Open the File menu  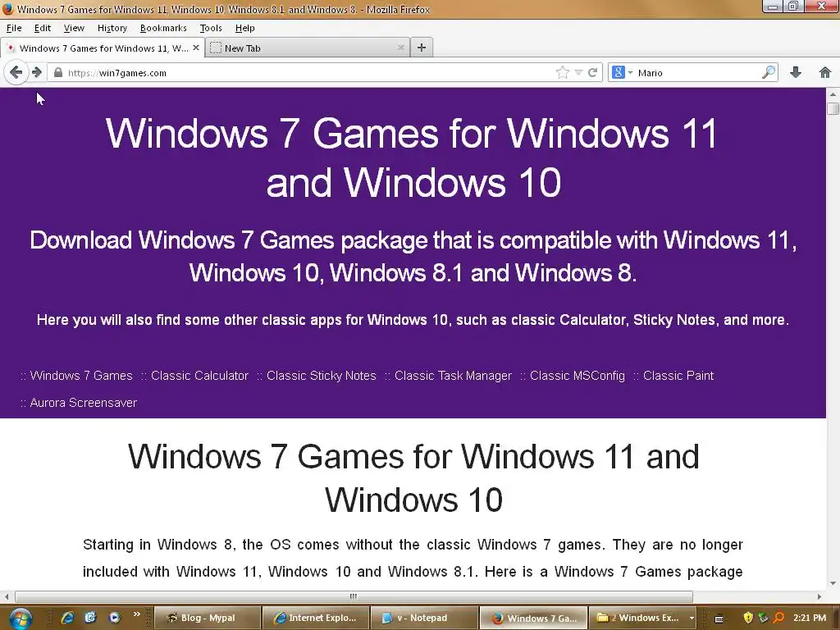tap(14, 28)
